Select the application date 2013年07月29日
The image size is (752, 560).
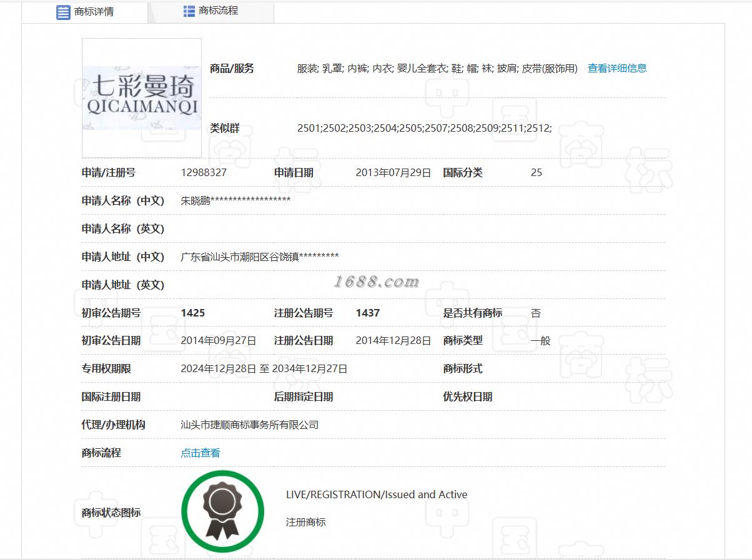(393, 173)
